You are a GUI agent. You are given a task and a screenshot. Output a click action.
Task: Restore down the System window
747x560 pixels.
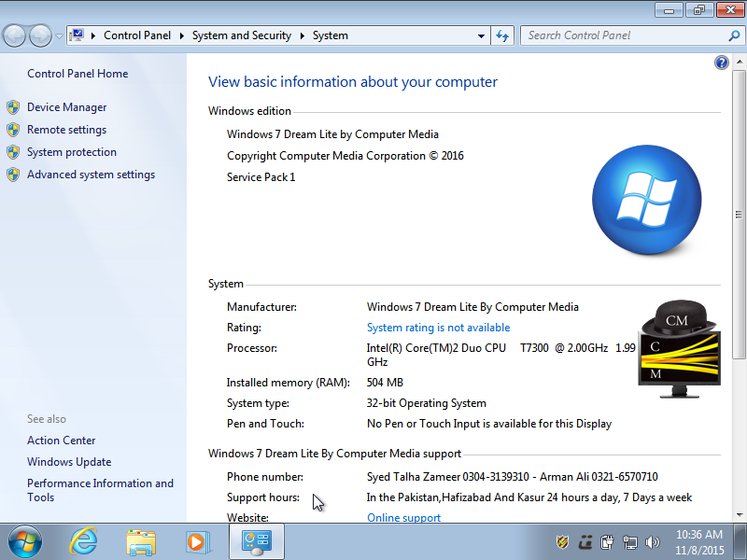[x=698, y=10]
